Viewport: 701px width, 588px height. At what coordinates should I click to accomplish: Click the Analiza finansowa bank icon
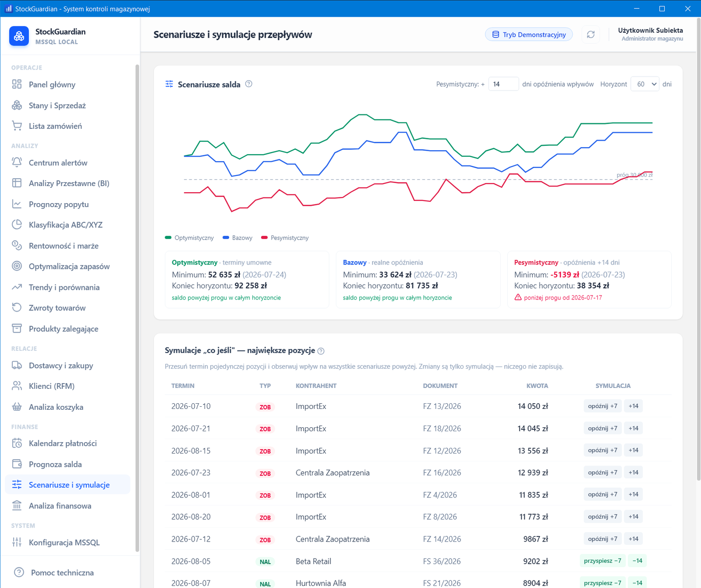pyautogui.click(x=17, y=506)
